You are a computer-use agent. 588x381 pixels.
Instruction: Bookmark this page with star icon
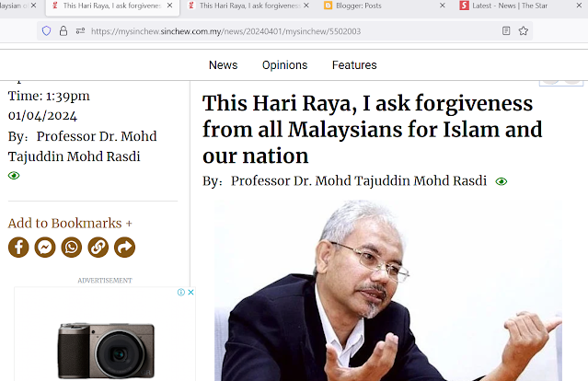coord(524,30)
